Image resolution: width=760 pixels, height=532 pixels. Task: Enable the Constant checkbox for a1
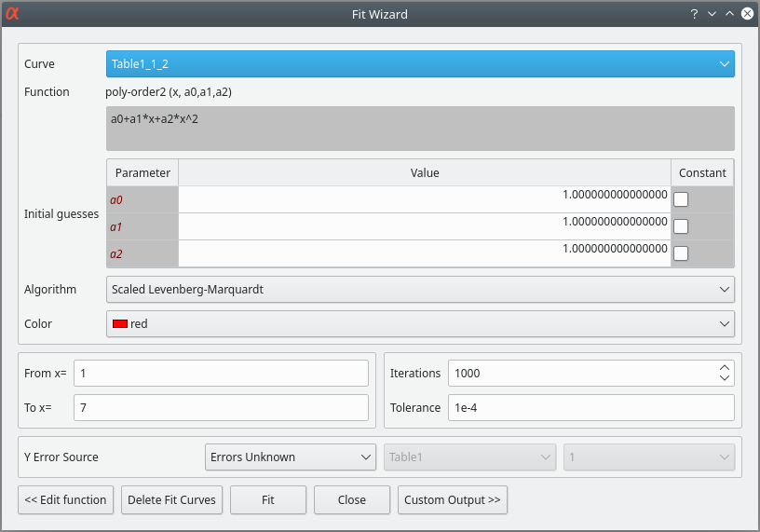tap(682, 226)
